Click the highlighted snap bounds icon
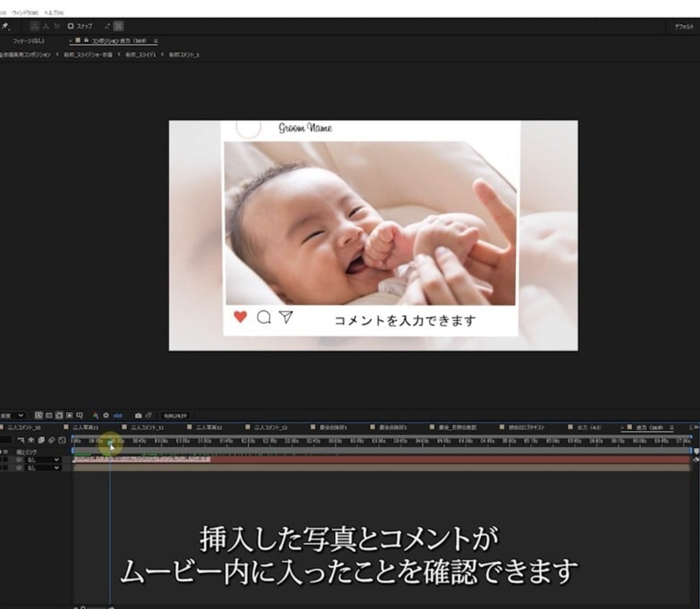The height and width of the screenshot is (609, 700). [118, 26]
